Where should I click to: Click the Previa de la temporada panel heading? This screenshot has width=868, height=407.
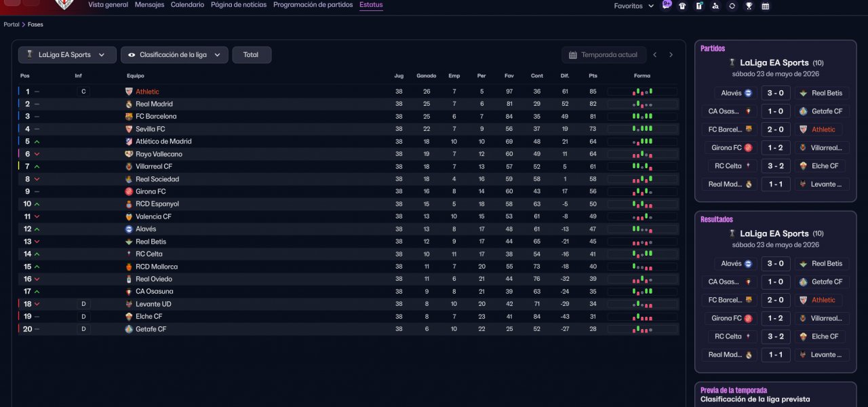[x=734, y=391]
